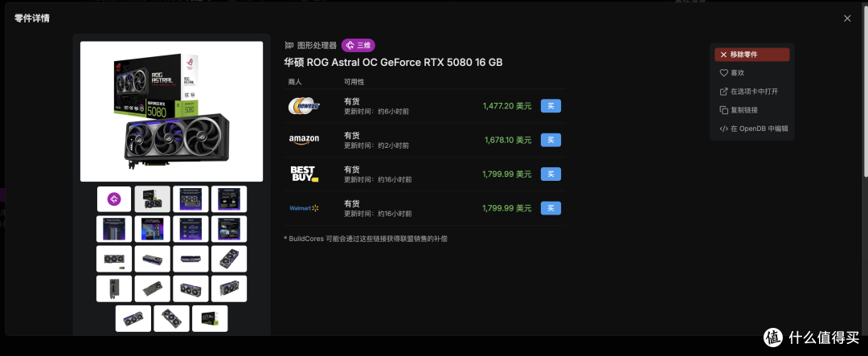Screen dimensions: 868x356
Task: Buy from Amazon using its 买 button
Action: click(551, 140)
